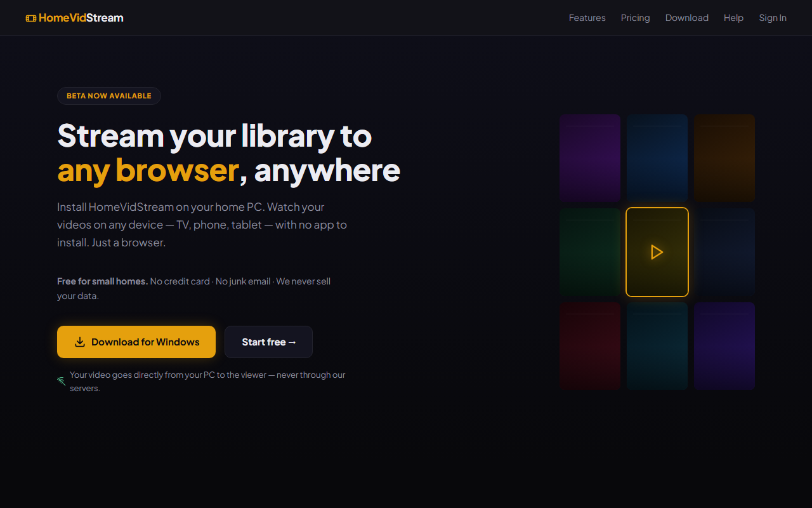Open the Features page from the navigation

587,18
